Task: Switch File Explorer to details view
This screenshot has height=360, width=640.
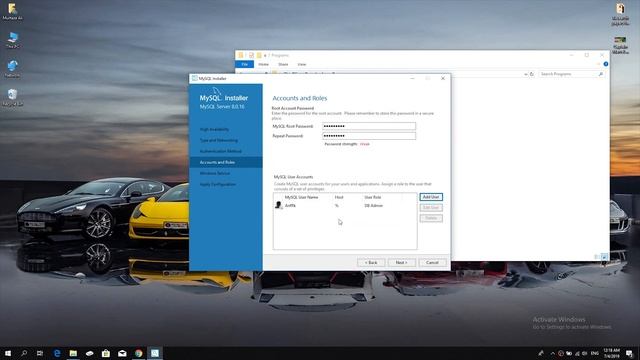Action: point(597,257)
